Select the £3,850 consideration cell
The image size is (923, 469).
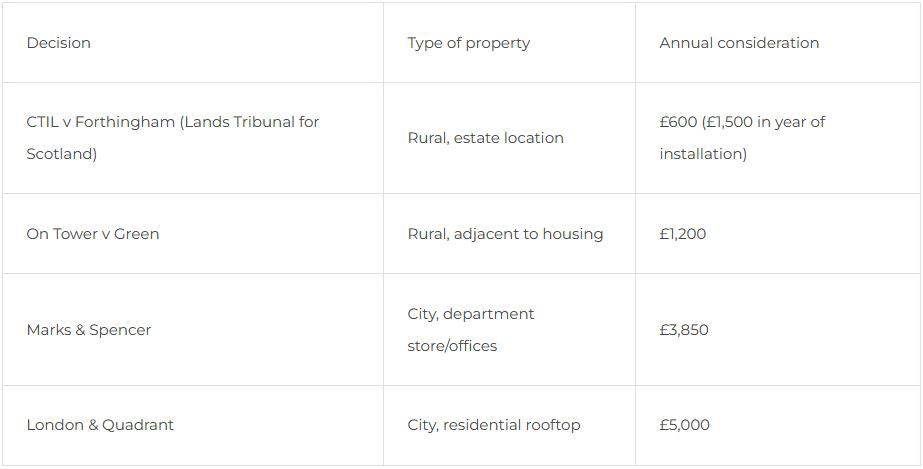click(684, 330)
